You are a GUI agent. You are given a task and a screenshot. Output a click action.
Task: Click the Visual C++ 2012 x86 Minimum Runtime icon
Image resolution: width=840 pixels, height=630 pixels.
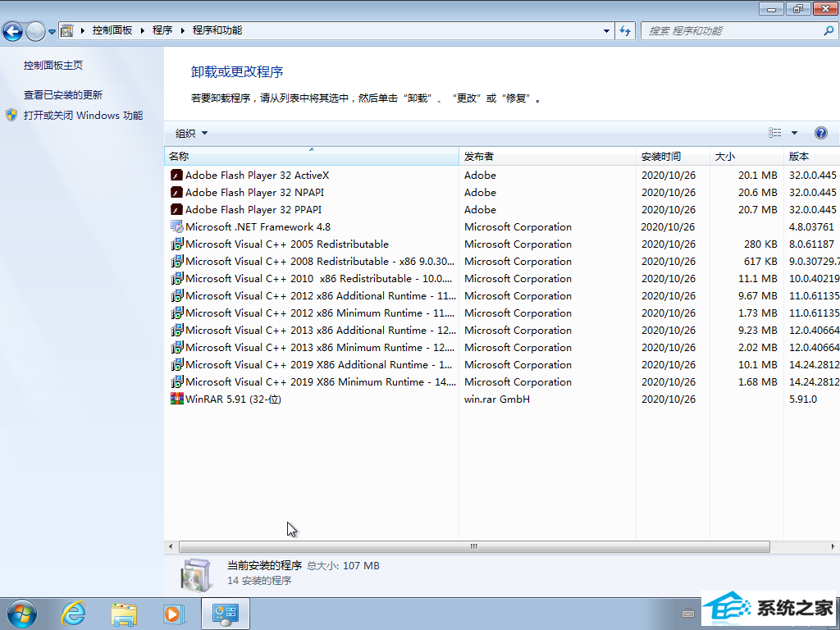176,313
